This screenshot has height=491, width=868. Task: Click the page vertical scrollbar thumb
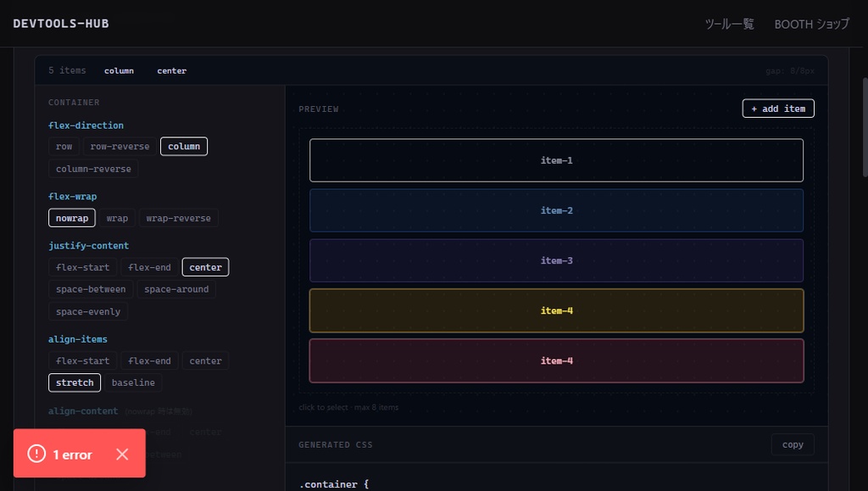point(865,127)
